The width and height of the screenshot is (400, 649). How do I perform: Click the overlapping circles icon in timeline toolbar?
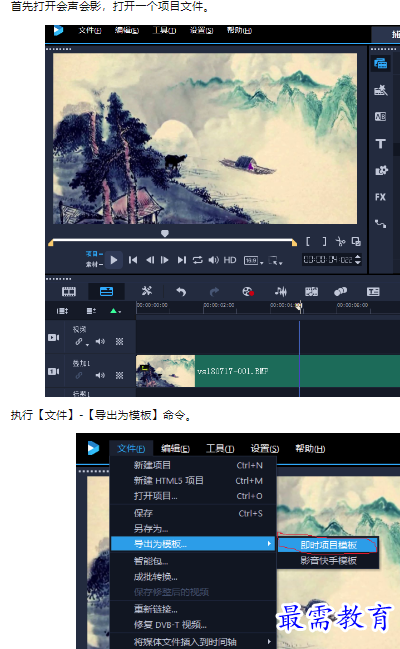(x=340, y=292)
